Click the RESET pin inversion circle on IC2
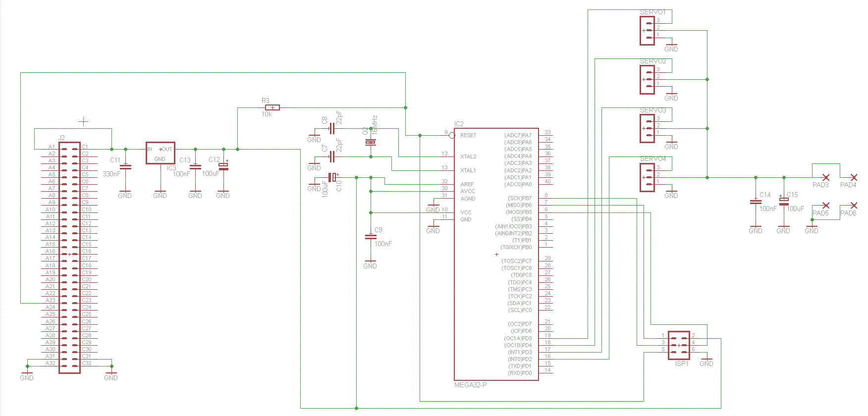The height and width of the screenshot is (416, 868). (x=452, y=135)
